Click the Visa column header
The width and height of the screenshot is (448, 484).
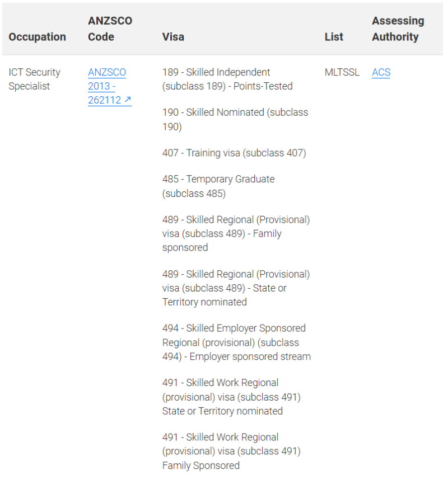coord(173,37)
